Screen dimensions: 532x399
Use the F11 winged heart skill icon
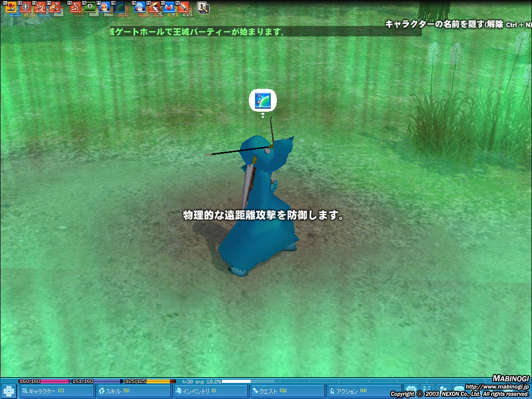(x=169, y=8)
